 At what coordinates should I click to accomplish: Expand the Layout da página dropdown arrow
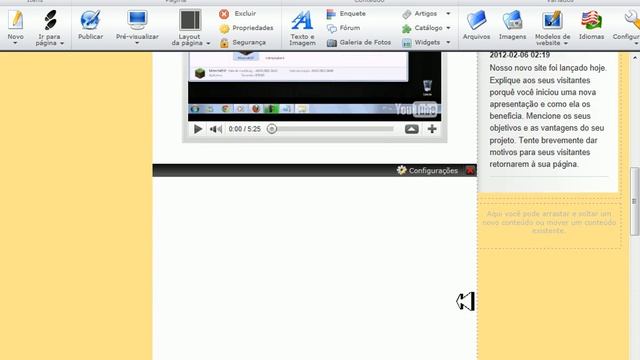208,43
